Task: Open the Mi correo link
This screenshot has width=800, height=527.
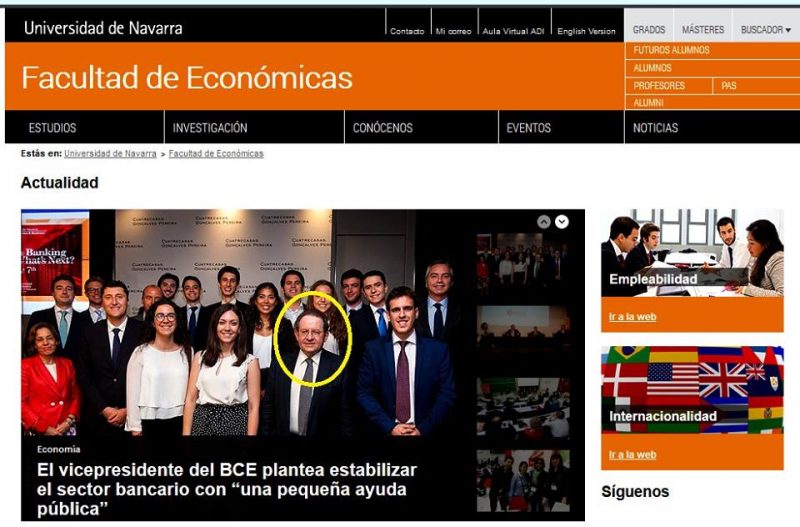Action: coord(454,31)
